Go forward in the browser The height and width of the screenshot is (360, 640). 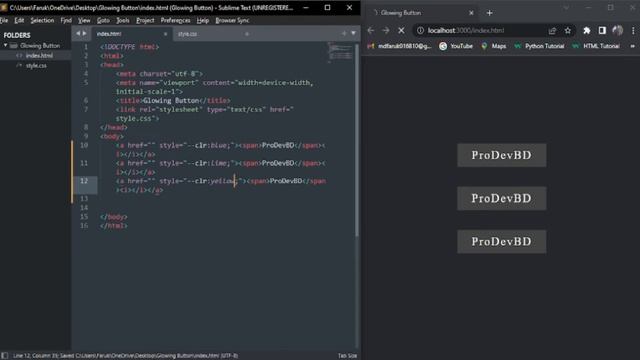(386, 30)
